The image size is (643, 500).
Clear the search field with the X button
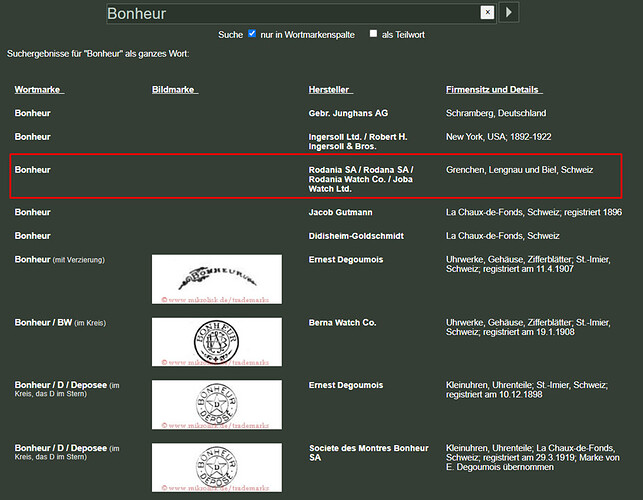coord(487,12)
